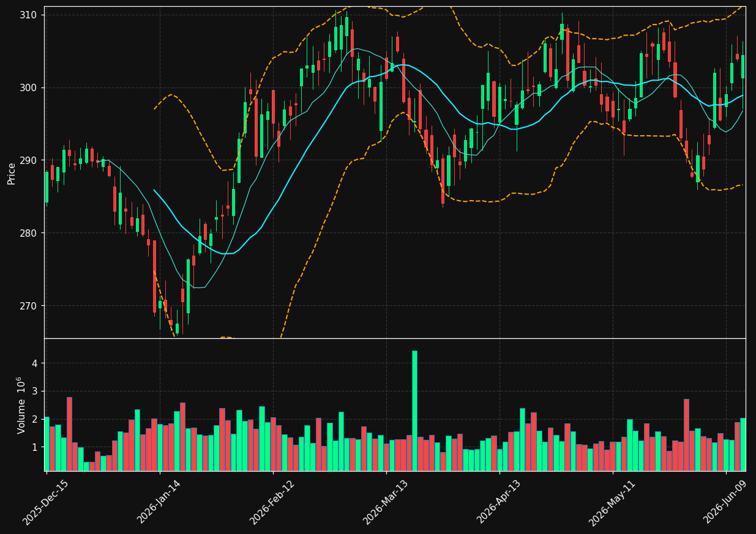Click the volume tick label 1
The image size is (756, 534).
(35, 448)
